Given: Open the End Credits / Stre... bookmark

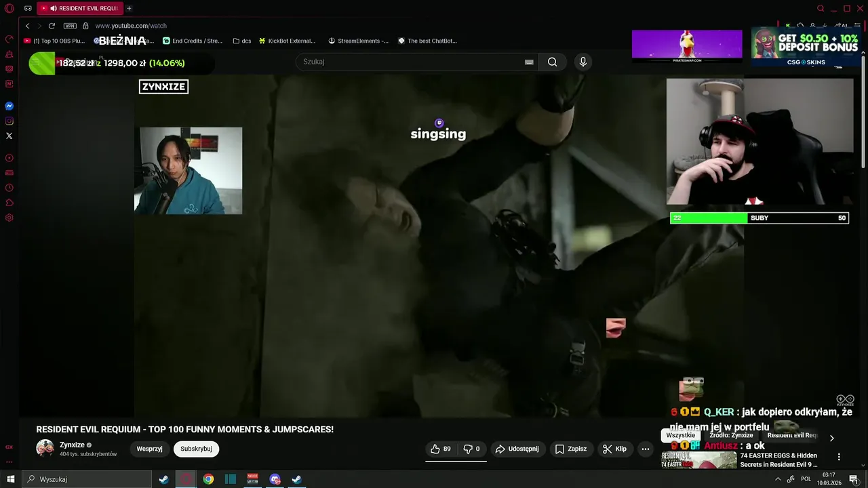Looking at the screenshot, I should (193, 41).
